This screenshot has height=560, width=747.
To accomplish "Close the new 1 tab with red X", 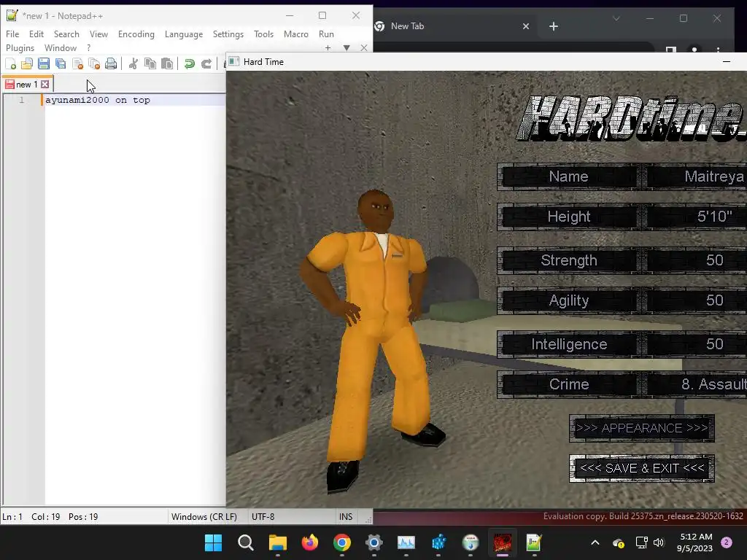I will 44,85.
